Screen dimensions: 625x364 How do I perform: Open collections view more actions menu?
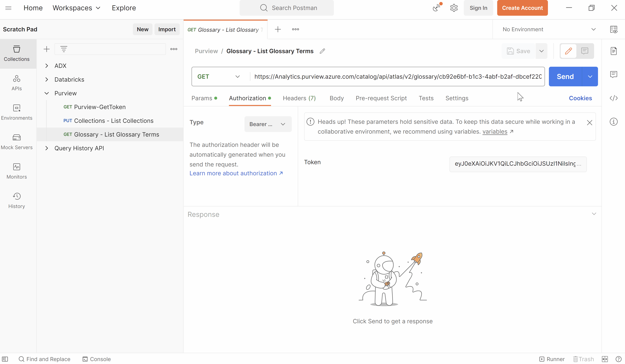174,49
